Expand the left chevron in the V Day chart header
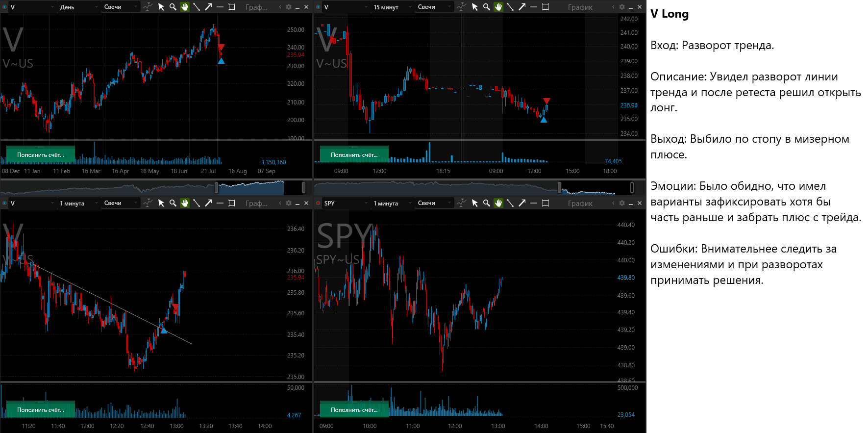The image size is (868, 433). 280,7
